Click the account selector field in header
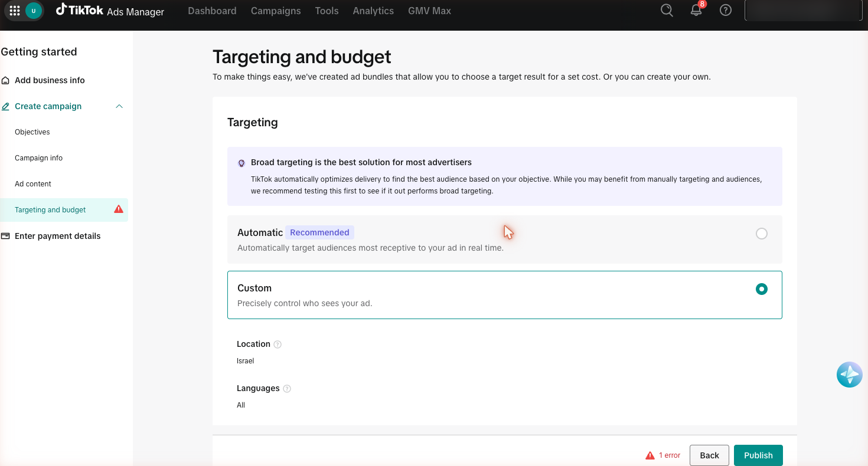This screenshot has height=466, width=868. [803, 11]
